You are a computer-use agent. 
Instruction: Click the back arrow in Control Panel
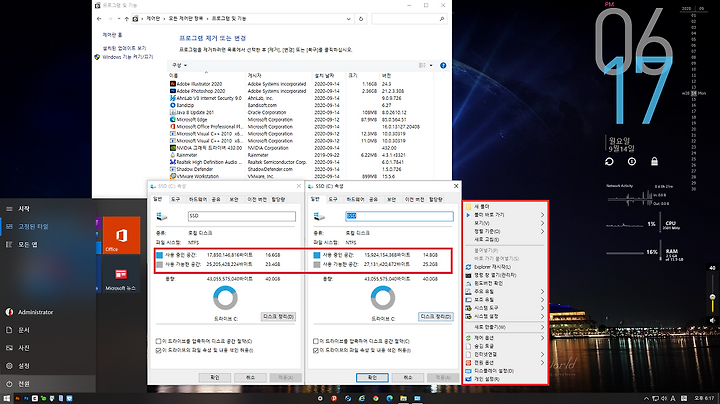pos(100,19)
